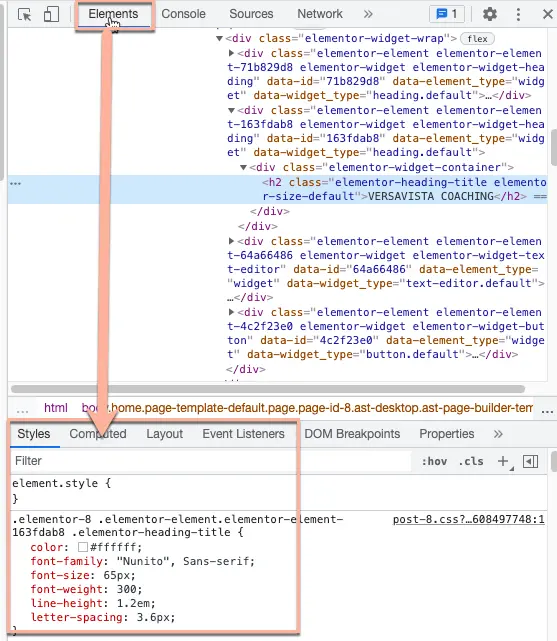557x641 pixels.
Task: Expand the 64a66486 text-editor widget div
Action: tap(231, 241)
